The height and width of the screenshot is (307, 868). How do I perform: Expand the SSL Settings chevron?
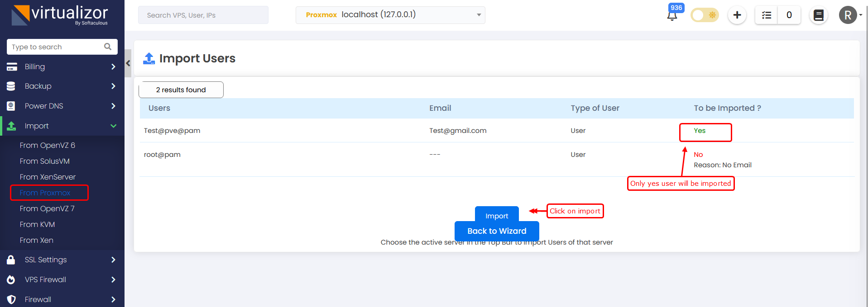[113, 260]
